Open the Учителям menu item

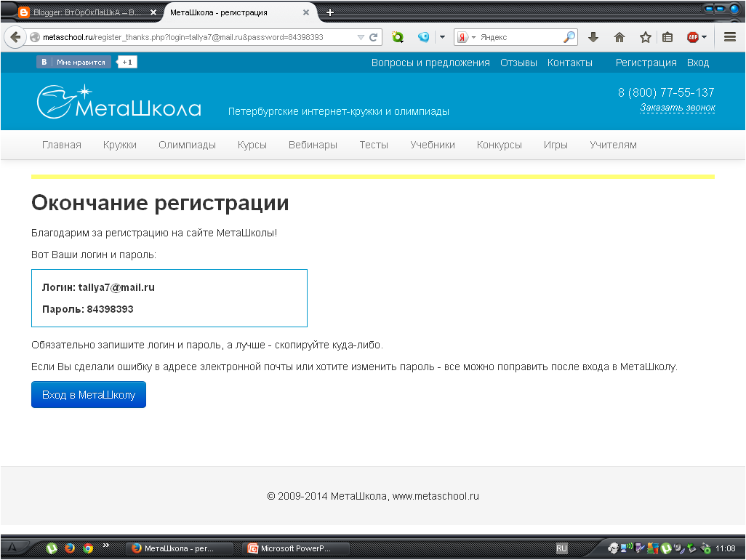(x=613, y=145)
